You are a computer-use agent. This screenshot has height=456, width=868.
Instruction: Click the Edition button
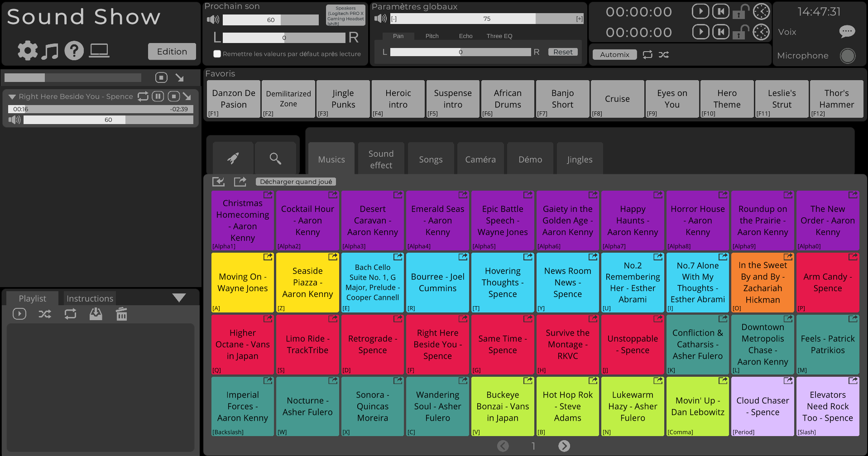(x=172, y=52)
